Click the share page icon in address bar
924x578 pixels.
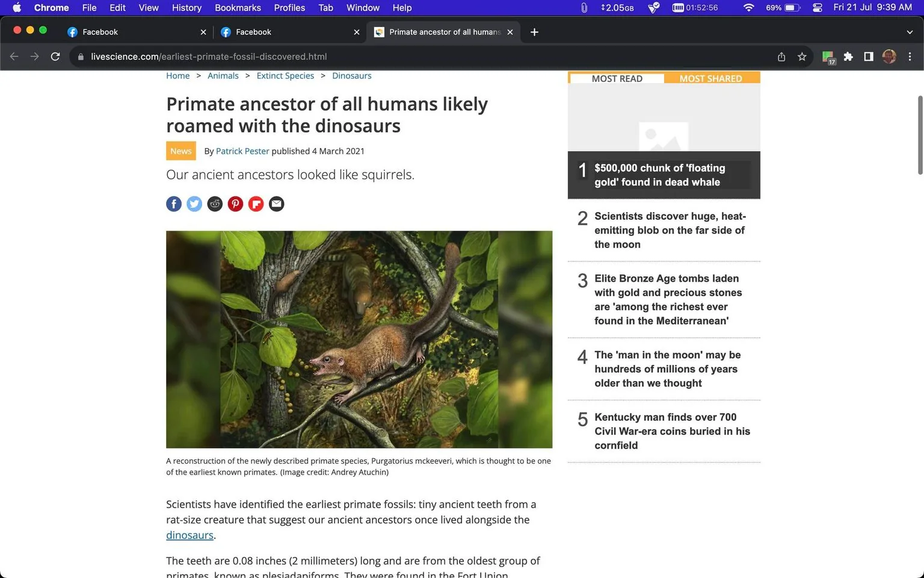[781, 57]
